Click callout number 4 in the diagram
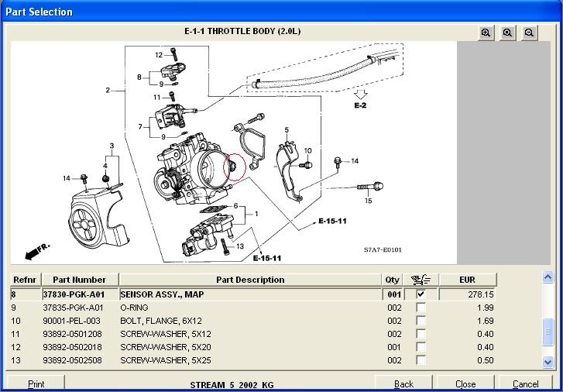563x392 pixels. click(x=105, y=166)
